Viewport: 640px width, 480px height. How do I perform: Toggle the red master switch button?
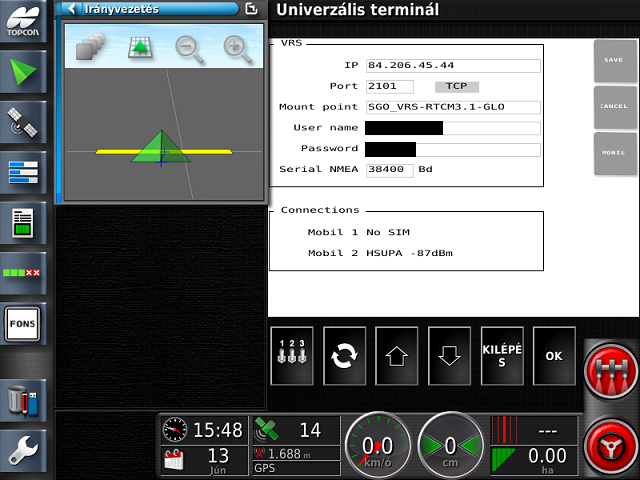[610, 369]
